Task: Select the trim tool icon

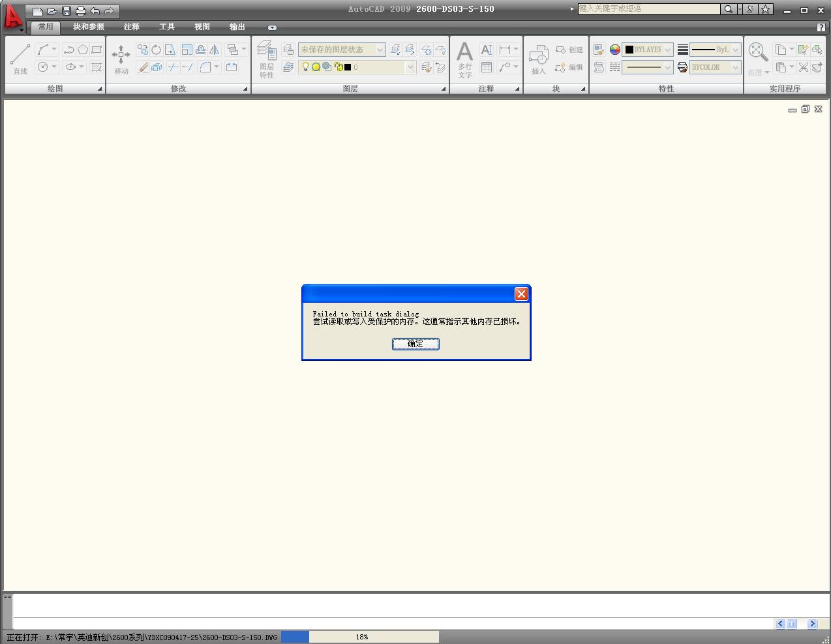Action: pos(173,67)
